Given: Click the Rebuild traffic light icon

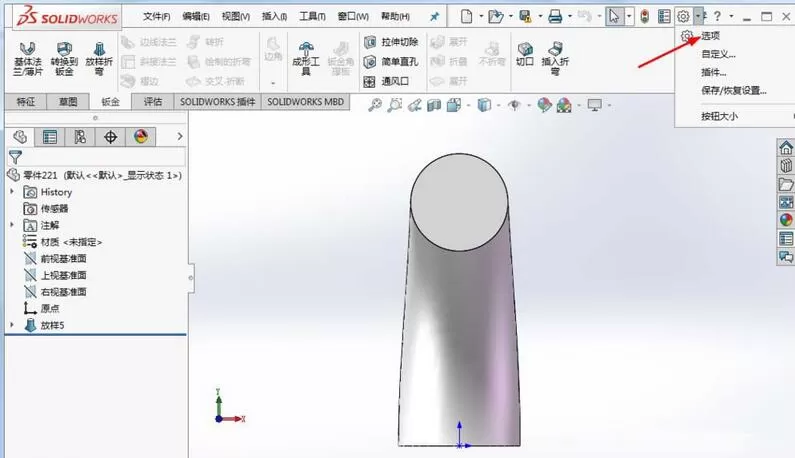Looking at the screenshot, I should (644, 17).
